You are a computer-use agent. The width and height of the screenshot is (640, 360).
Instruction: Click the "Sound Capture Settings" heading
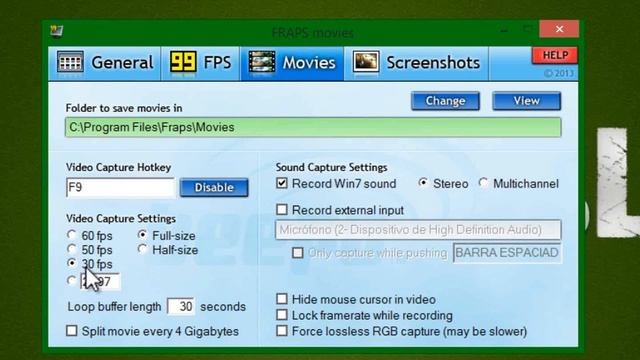point(331,167)
